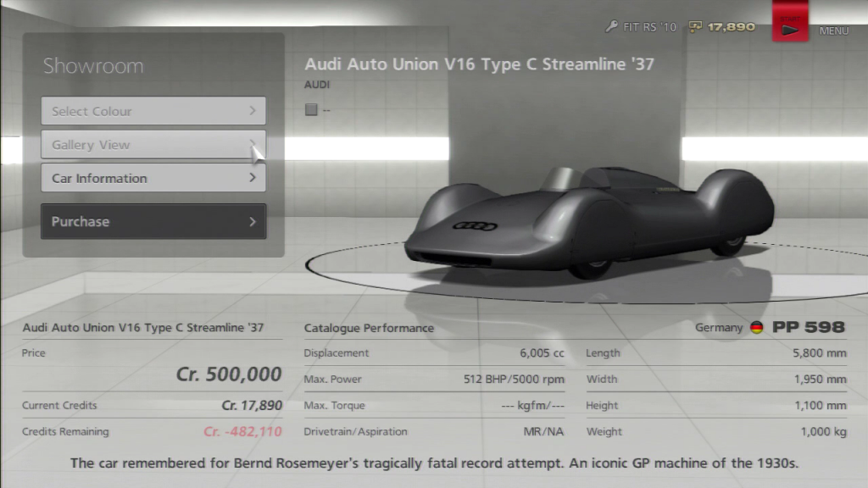Screen dimensions: 868x488
Task: Click the credits icon beside 17,890
Action: [695, 27]
